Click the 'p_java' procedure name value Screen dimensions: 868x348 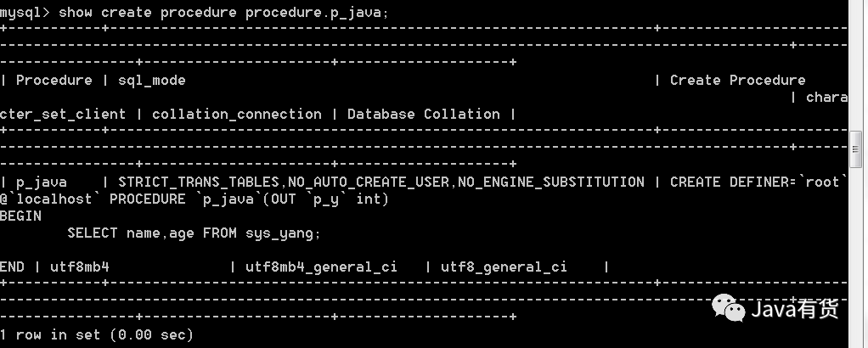(42, 182)
